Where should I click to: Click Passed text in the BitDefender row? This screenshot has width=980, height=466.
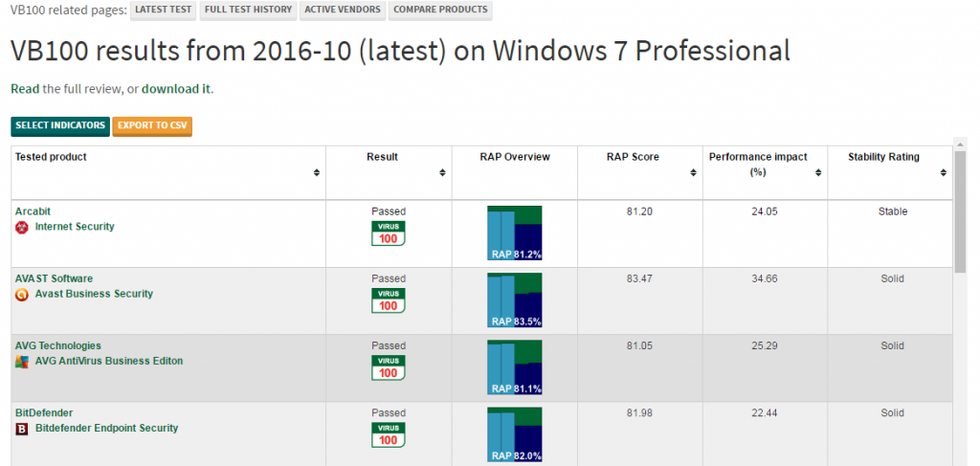coord(389,413)
